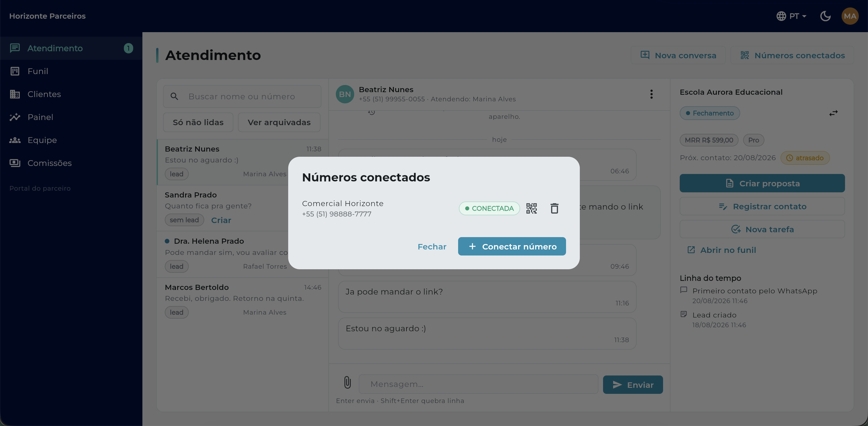Focus the Buscar nome ou número field

coord(242,96)
